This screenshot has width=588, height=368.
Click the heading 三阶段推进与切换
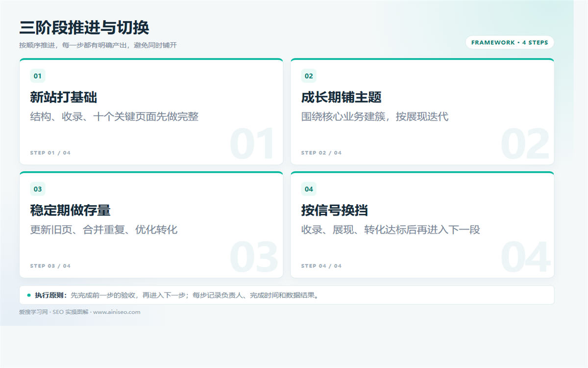pyautogui.click(x=84, y=27)
